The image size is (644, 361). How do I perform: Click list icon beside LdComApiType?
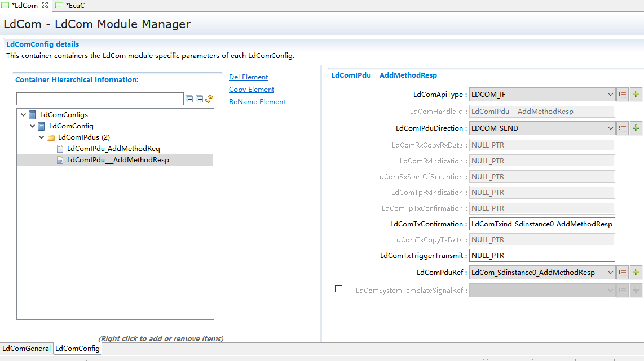pos(623,95)
